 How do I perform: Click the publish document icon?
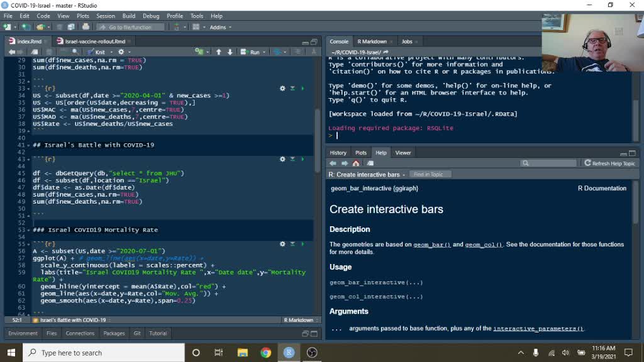(x=277, y=52)
